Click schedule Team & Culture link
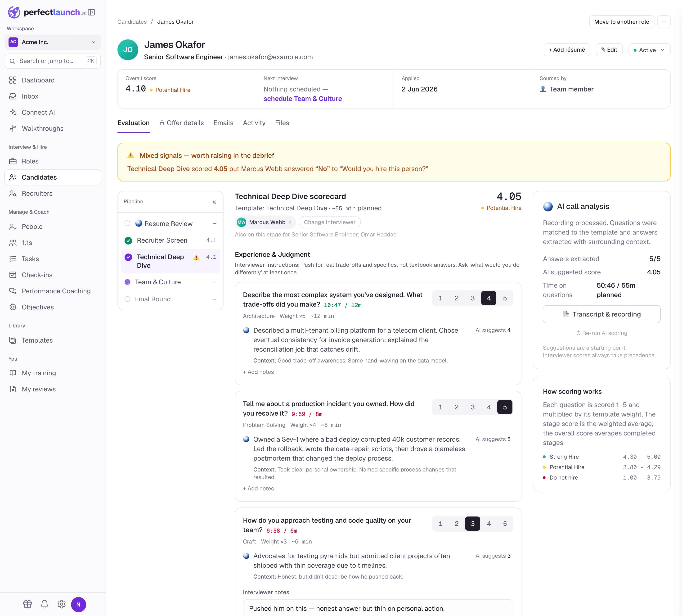682x616 pixels. (303, 99)
